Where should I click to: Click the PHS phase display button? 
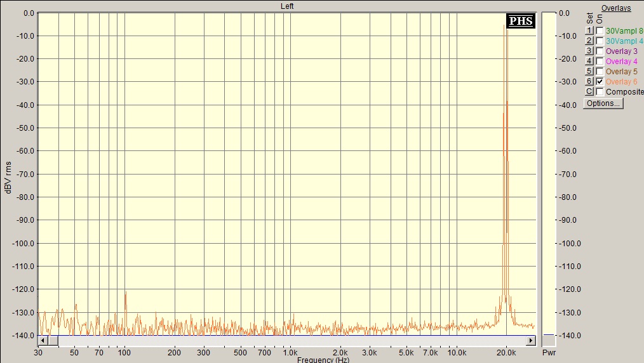coord(521,21)
